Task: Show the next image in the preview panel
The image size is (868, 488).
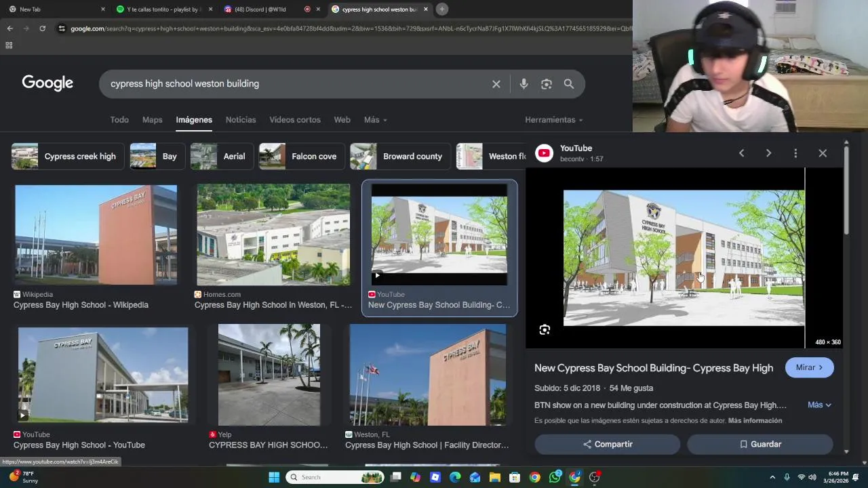Action: pyautogui.click(x=768, y=153)
